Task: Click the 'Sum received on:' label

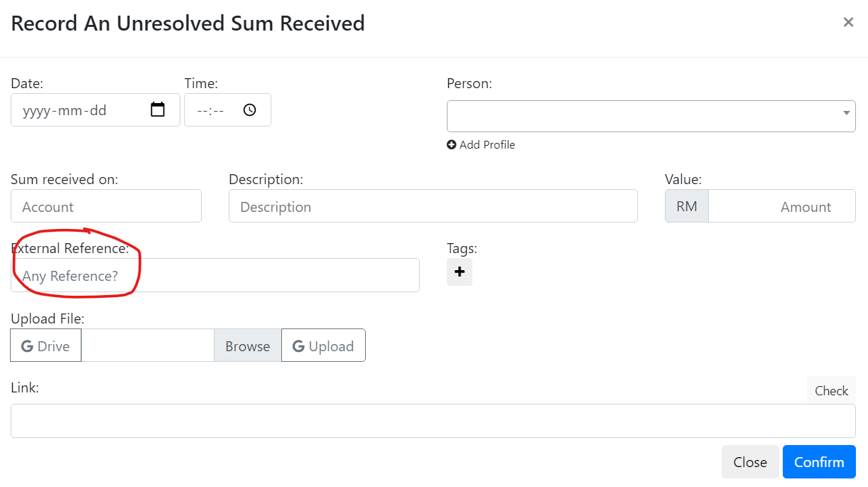Action: 65,180
